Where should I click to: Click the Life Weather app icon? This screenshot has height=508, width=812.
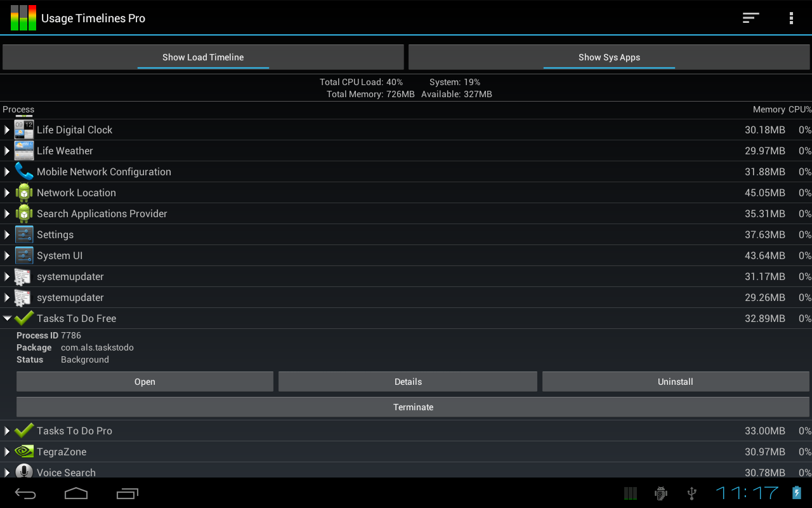click(24, 150)
